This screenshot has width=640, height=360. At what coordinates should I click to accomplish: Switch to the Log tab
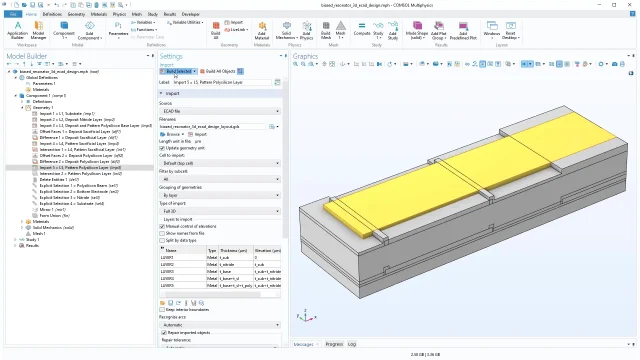(x=352, y=344)
